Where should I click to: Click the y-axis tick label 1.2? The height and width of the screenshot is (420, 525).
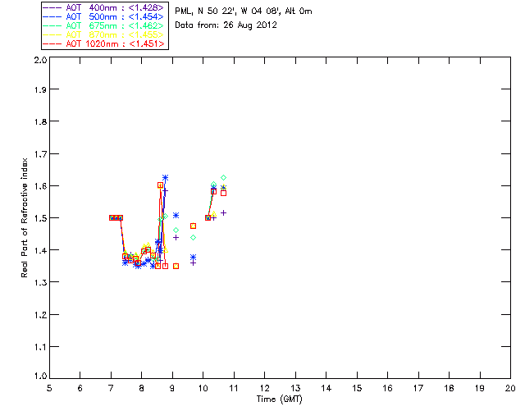tap(40, 315)
